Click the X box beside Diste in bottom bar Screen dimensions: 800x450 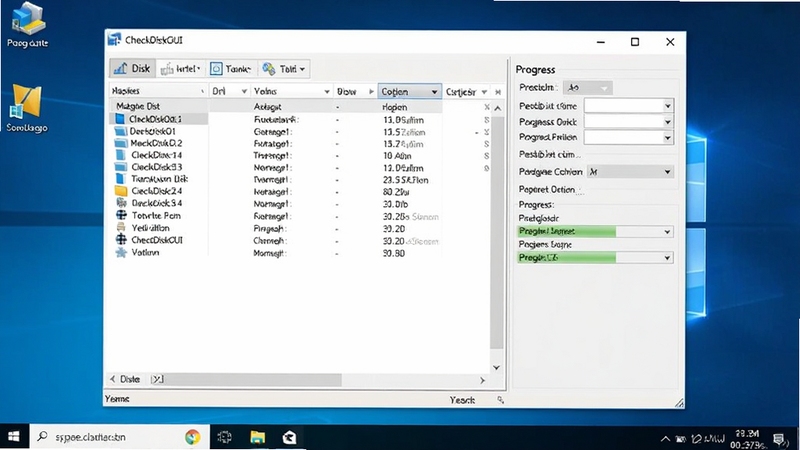pyautogui.click(x=157, y=379)
